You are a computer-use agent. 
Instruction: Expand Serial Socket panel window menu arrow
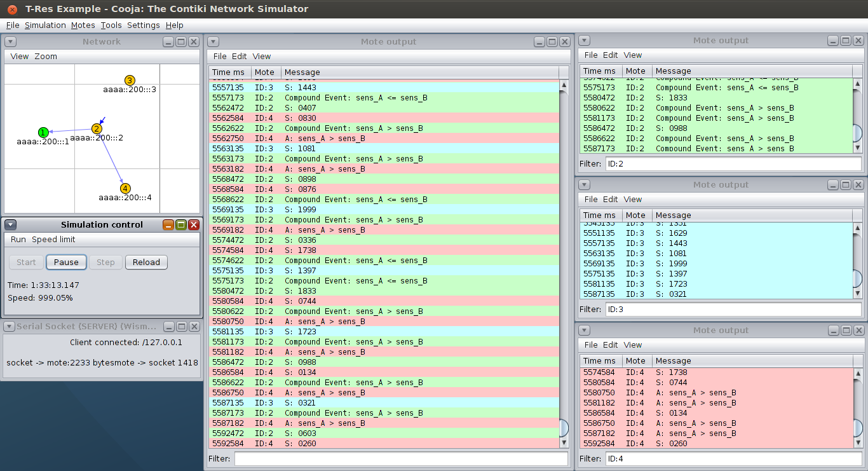point(10,326)
